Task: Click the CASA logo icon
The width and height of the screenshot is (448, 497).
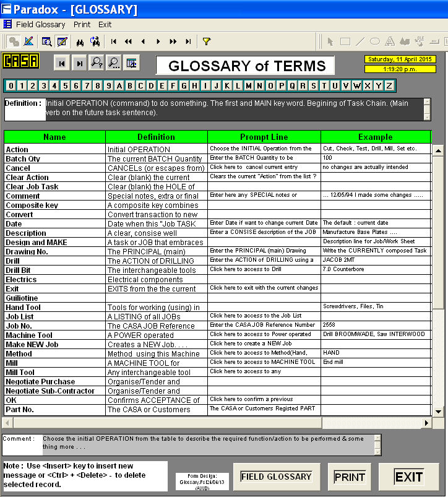Action: [x=21, y=62]
